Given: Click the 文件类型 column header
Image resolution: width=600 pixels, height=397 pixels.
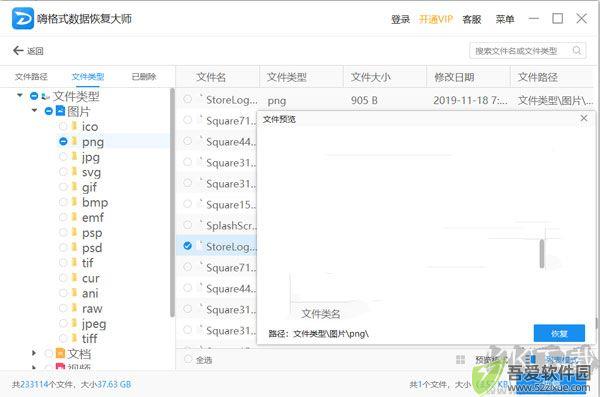Looking at the screenshot, I should coord(287,77).
